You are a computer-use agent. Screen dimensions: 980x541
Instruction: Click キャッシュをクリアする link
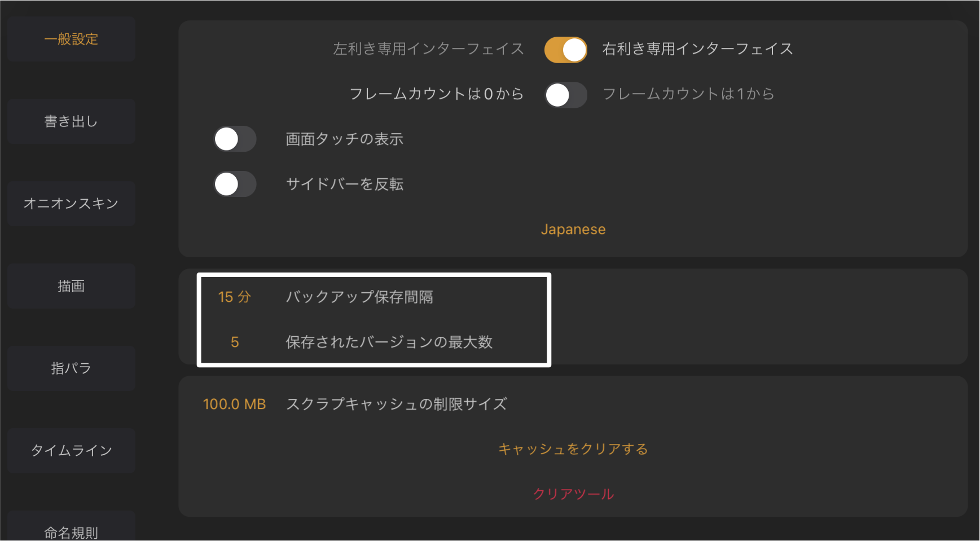click(x=573, y=449)
